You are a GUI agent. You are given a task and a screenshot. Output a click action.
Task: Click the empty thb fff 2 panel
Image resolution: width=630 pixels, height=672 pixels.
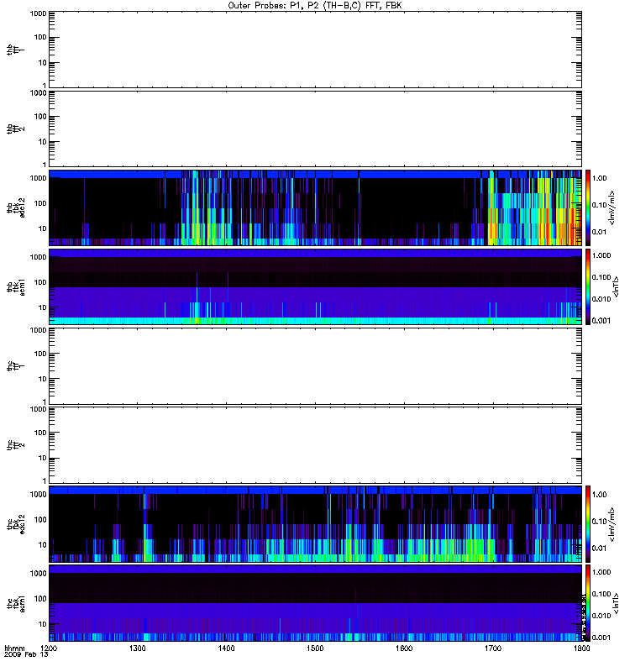pos(316,129)
